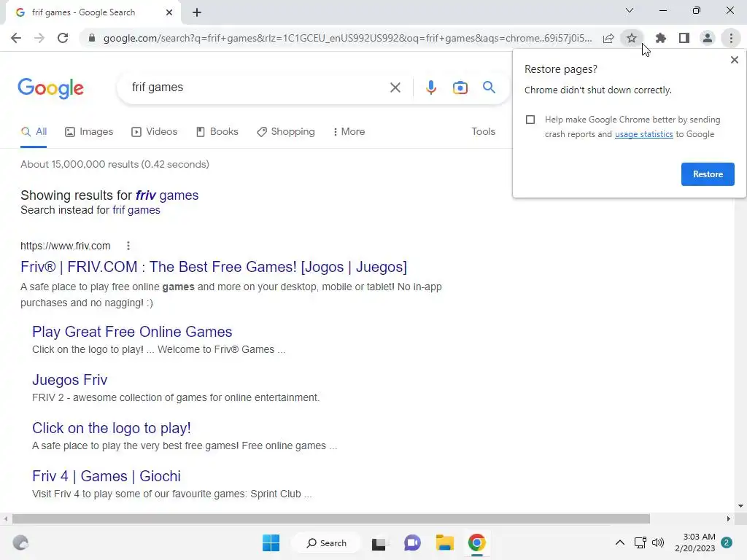Toggle the Chrome side panel icon
The image size is (747, 560).
pos(684,38)
